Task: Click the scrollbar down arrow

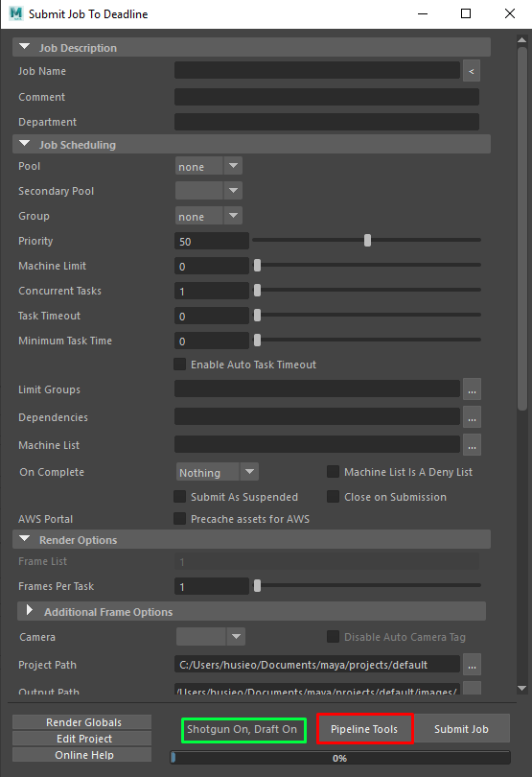Action: point(521,688)
